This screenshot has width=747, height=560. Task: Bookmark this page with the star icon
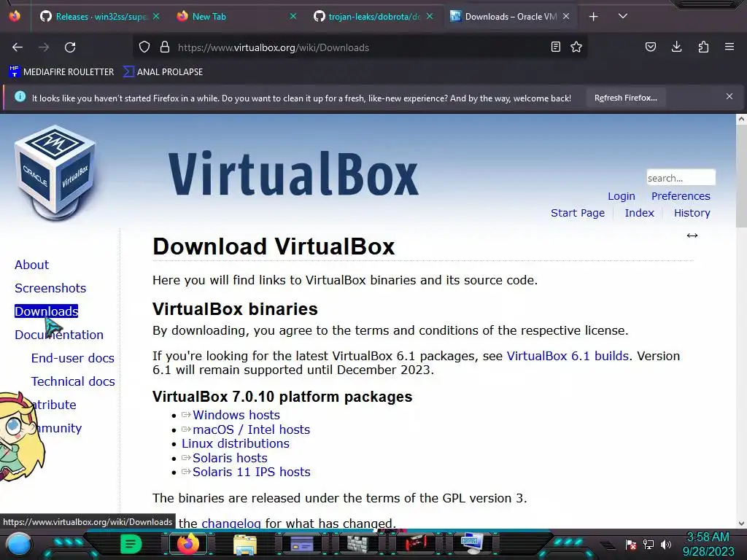coord(576,47)
